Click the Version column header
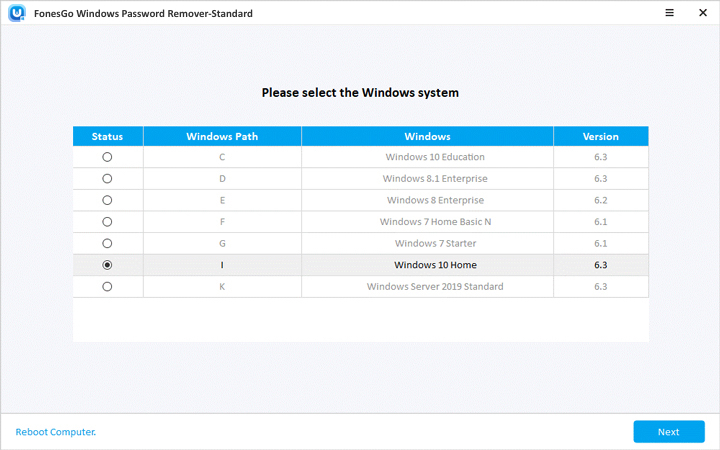The image size is (720, 450). pos(600,136)
